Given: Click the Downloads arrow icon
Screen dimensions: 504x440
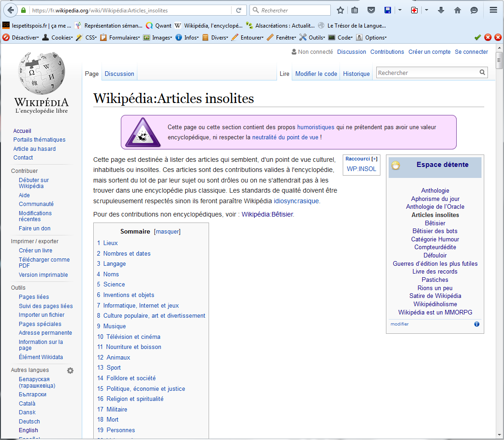Looking at the screenshot, I should 441,10.
